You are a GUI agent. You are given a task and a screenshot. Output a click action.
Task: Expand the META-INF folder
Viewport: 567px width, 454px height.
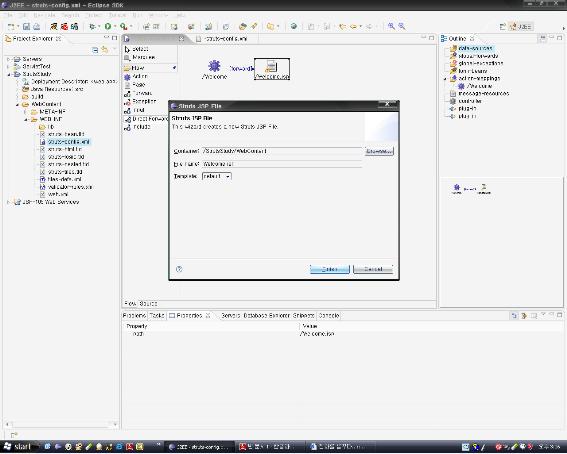pyautogui.click(x=25, y=112)
